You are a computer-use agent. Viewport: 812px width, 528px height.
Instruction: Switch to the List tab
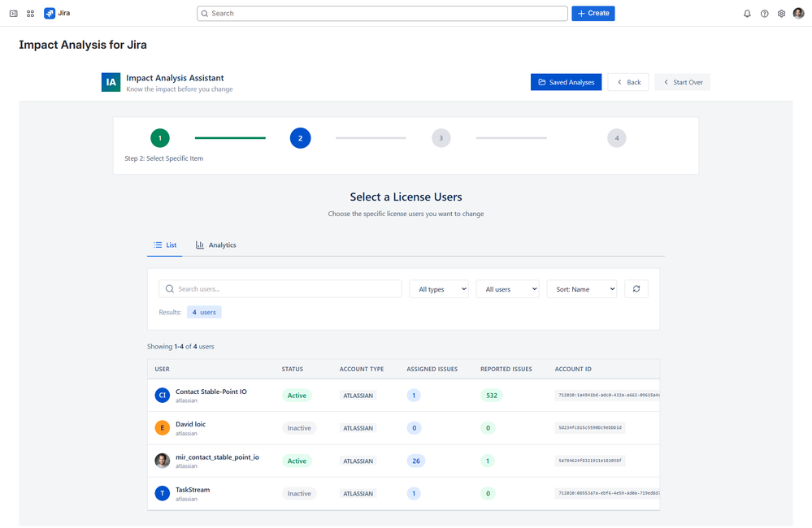(165, 245)
